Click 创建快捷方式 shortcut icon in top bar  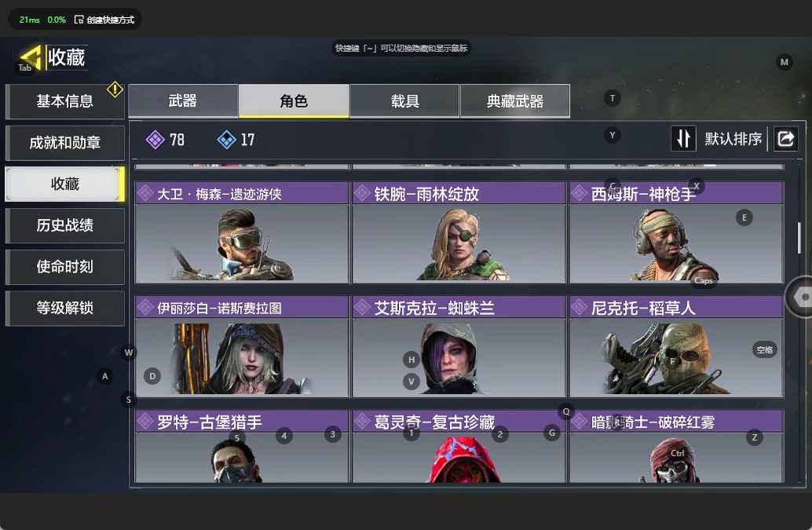(79, 20)
